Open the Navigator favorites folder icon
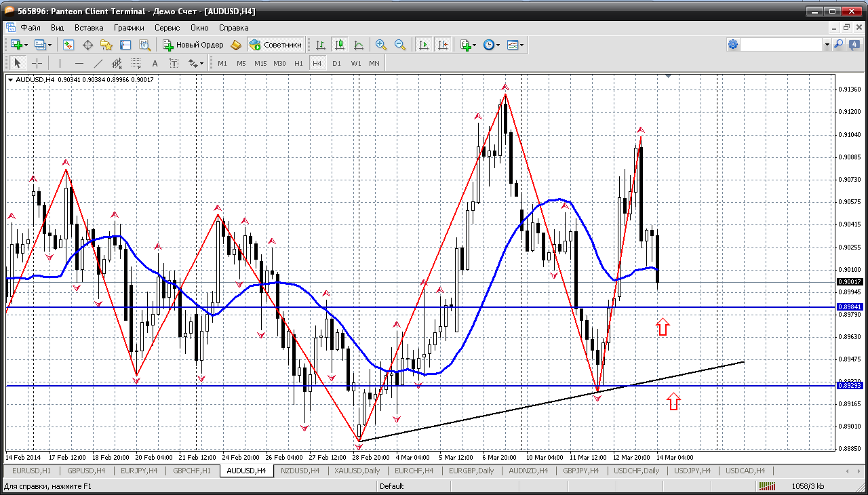The image size is (868, 495). coord(106,45)
